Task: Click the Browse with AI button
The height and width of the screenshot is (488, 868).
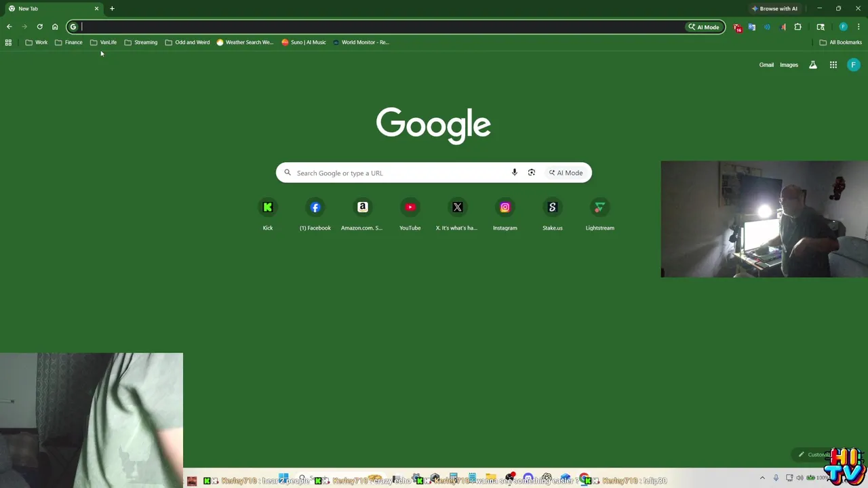Action: pyautogui.click(x=774, y=9)
